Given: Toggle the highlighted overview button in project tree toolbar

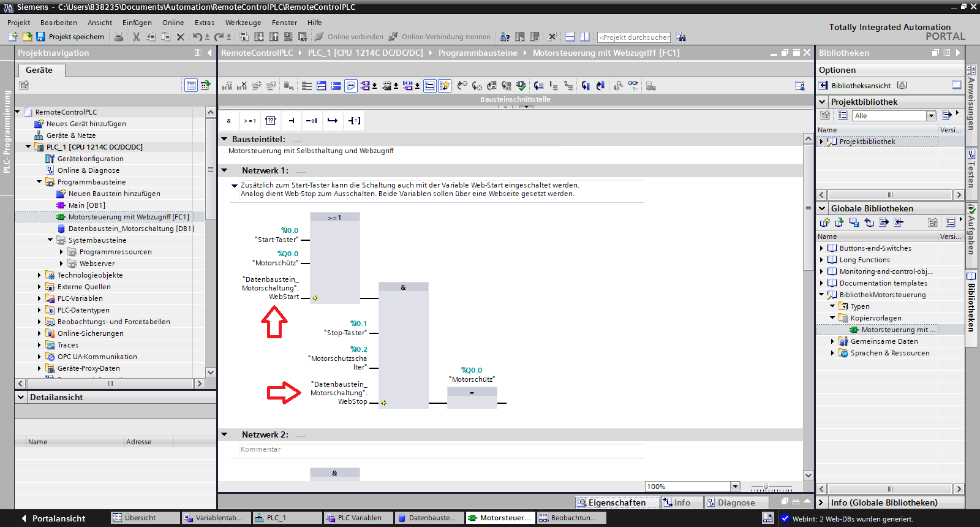Looking at the screenshot, I should point(191,85).
